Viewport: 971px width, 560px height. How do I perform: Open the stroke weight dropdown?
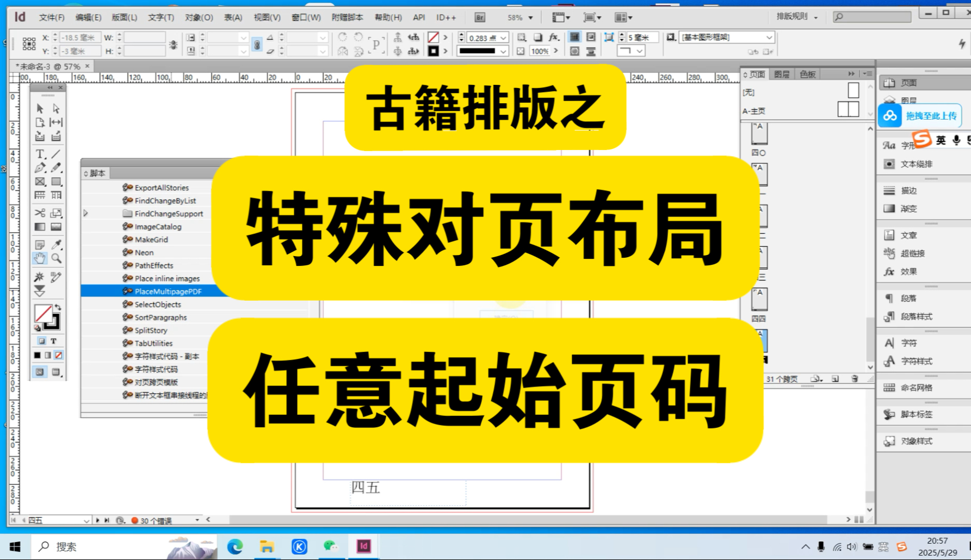pos(503,37)
